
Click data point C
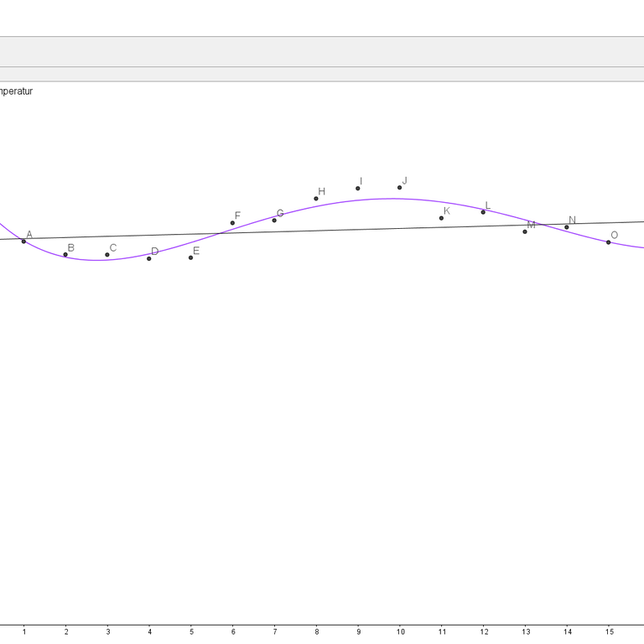(x=107, y=255)
